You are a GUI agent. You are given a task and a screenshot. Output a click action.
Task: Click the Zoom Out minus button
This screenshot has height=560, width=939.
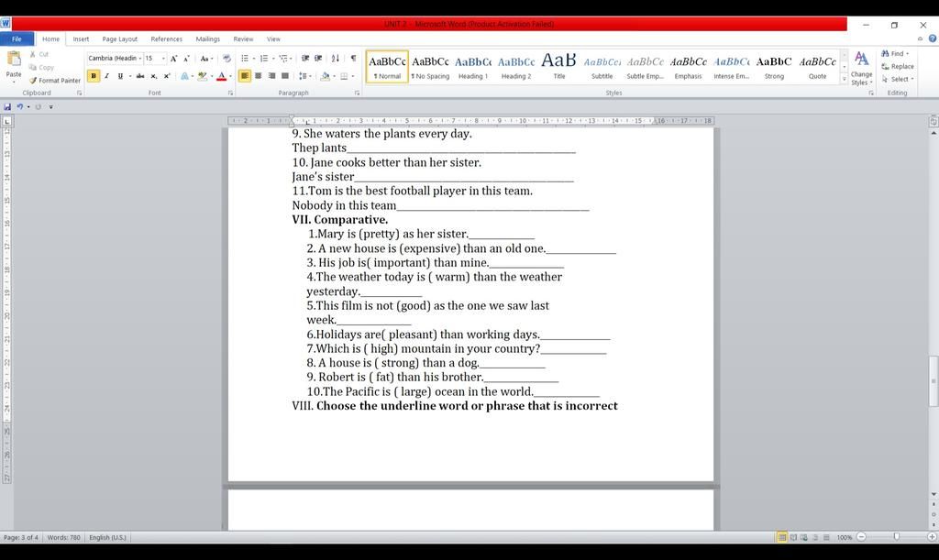[x=861, y=537]
